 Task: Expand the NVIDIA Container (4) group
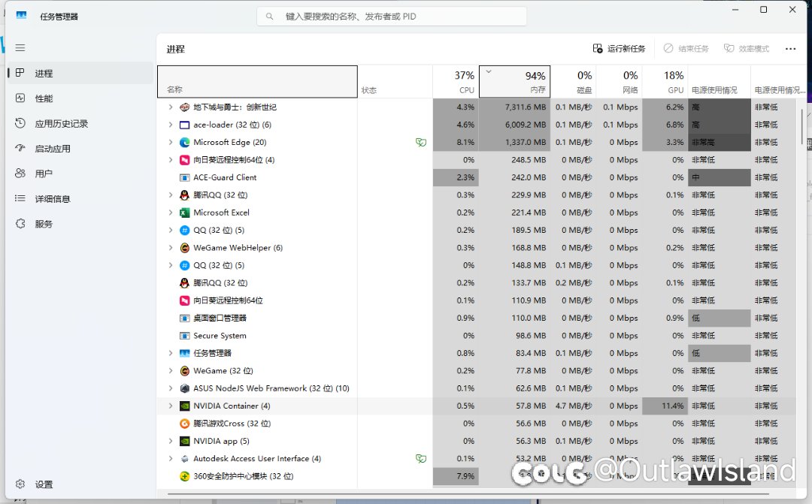171,406
